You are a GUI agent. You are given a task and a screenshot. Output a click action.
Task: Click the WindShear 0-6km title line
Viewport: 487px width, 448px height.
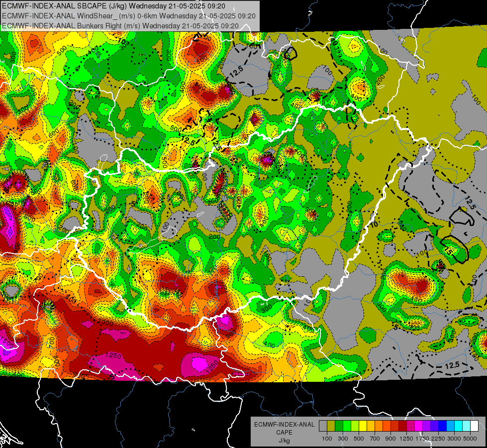click(128, 16)
